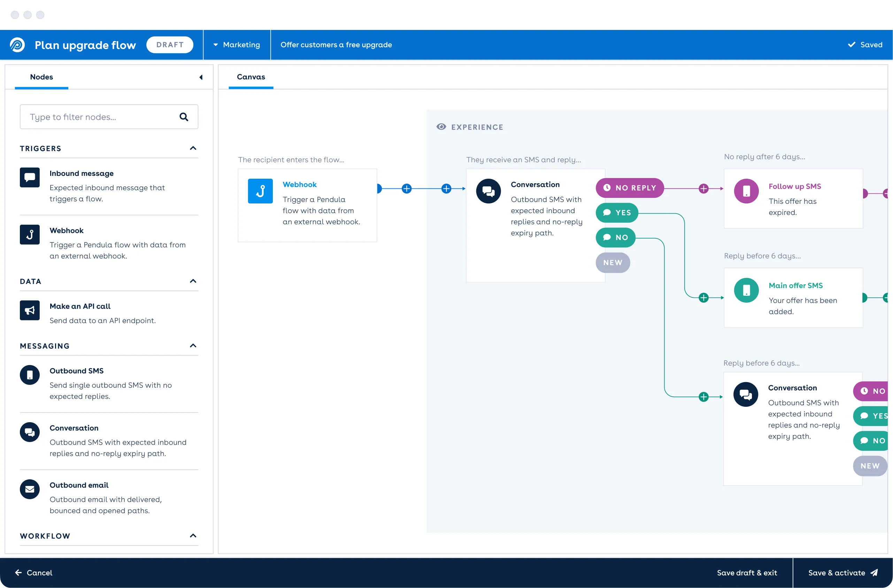Viewport: 893px width, 588px height.
Task: Click the Inbound message trigger icon
Action: point(30,177)
